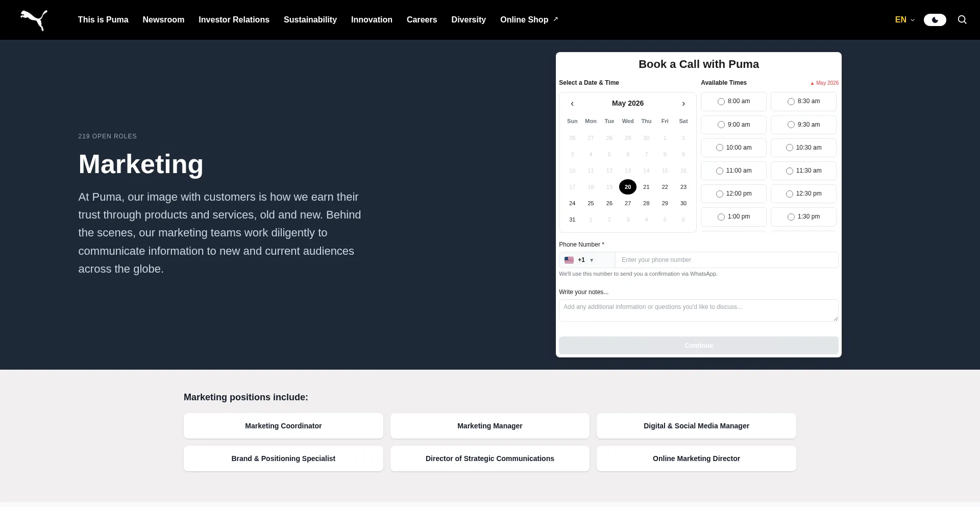
Task: Click the May 2026 calendar month title
Action: 628,103
